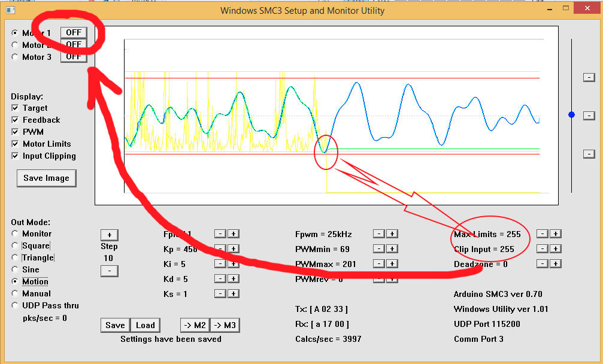
Task: Decrease Deadzone with its minus button
Action: [543, 263]
